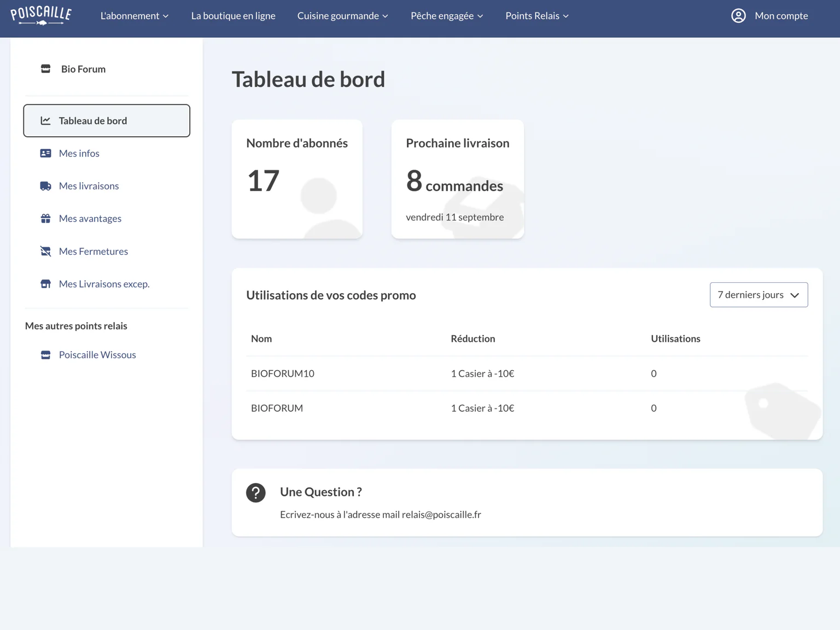Click the Poiscaille logo
Image resolution: width=840 pixels, height=630 pixels.
tap(41, 16)
